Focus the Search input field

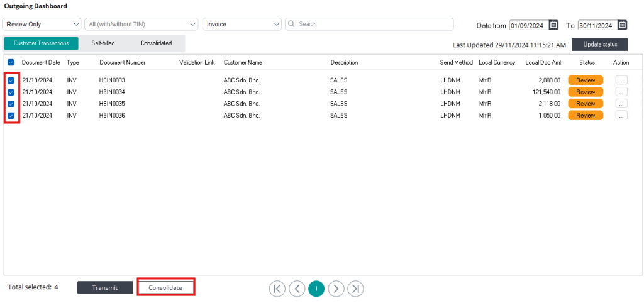[x=370, y=24]
